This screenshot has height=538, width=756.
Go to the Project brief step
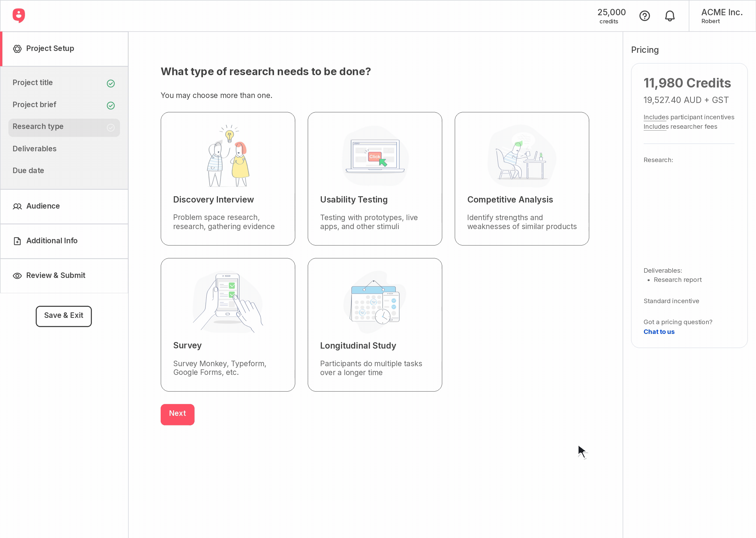(x=64, y=105)
